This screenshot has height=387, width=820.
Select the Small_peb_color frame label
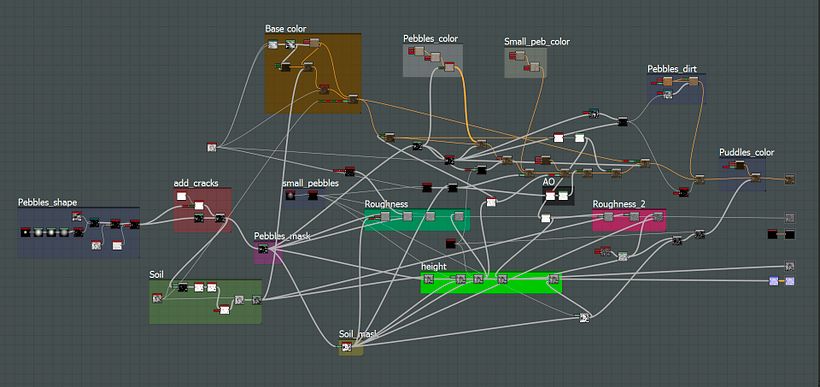(537, 41)
